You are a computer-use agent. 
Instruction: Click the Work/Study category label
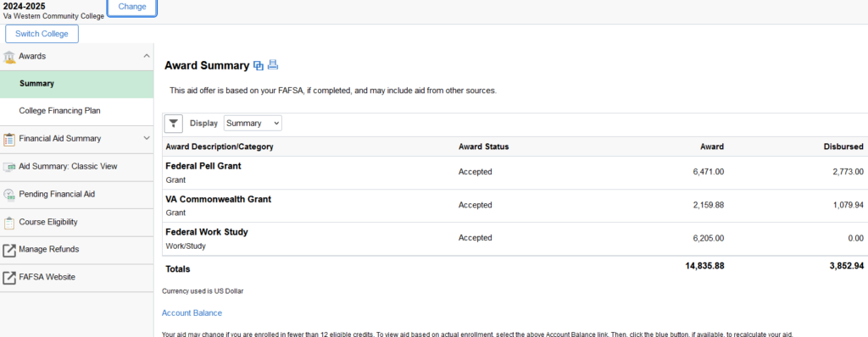coord(186,246)
